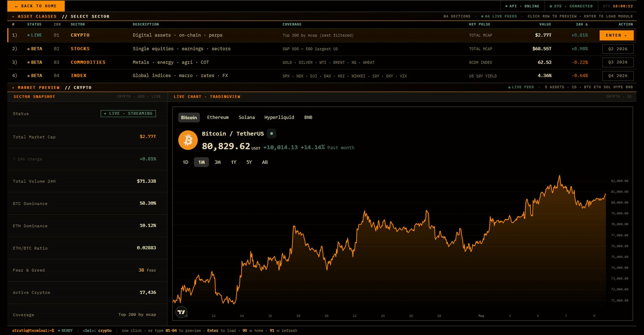This screenshot has height=335, width=644.
Task: Click the STATUS column header
Action: pos(34,24)
